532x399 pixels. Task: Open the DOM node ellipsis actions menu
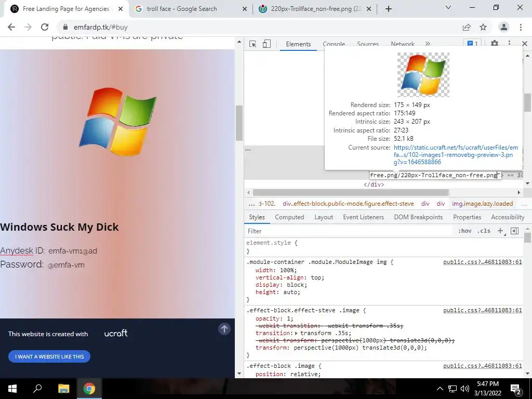248,150
